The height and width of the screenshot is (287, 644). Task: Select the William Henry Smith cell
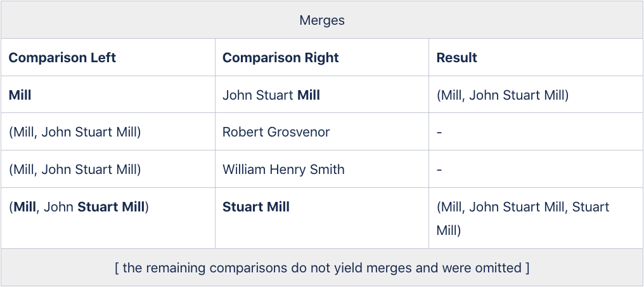click(283, 170)
